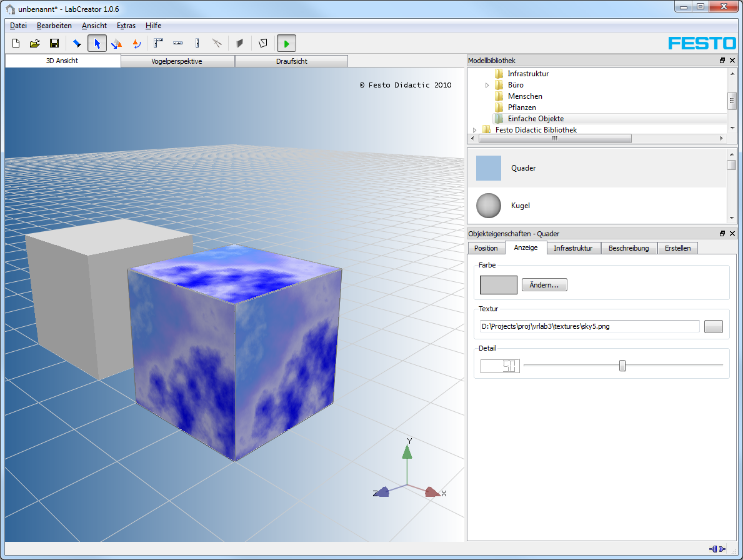This screenshot has width=743, height=560.
Task: Click the object list's scroll down arrow
Action: [732, 218]
